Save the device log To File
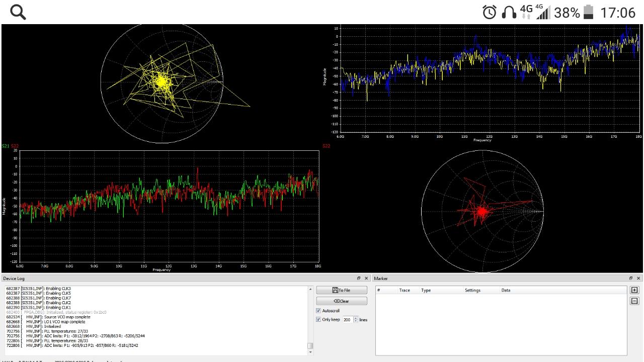Viewport: 644px width, 362px height. pyautogui.click(x=342, y=290)
